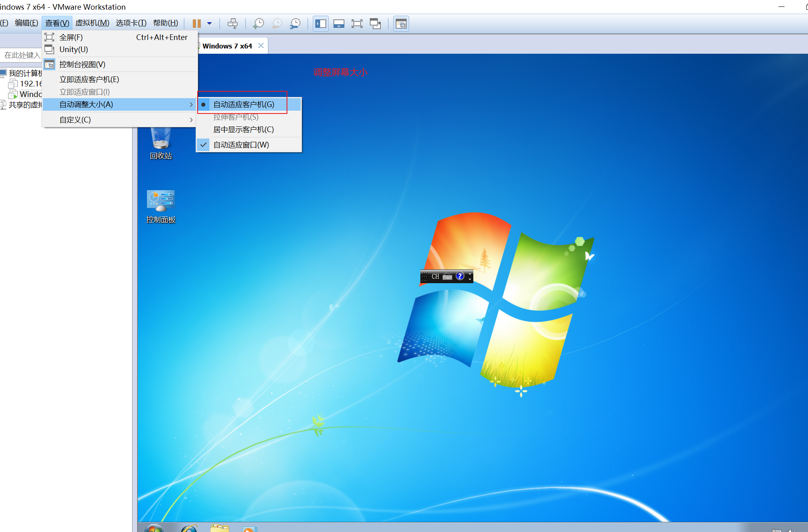This screenshot has height=532, width=808.
Task: Close the Windows 7 x64 tab
Action: 261,46
